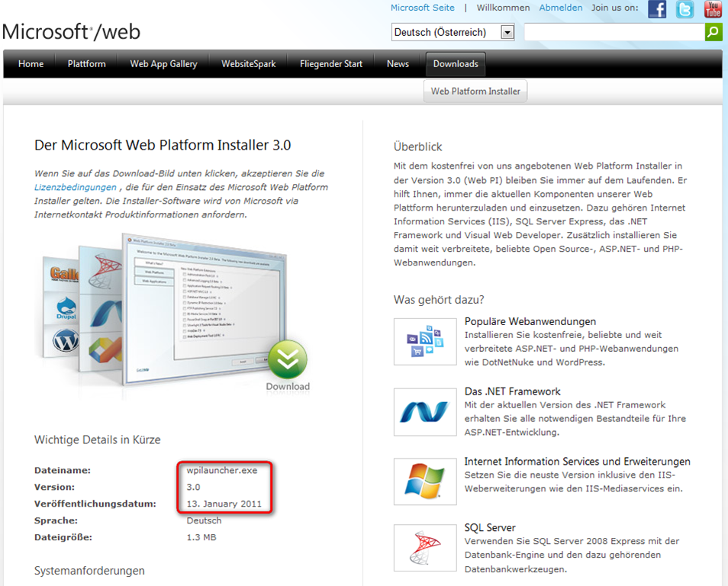Click the date 13. January 2011
This screenshot has width=728, height=586.
click(x=224, y=504)
